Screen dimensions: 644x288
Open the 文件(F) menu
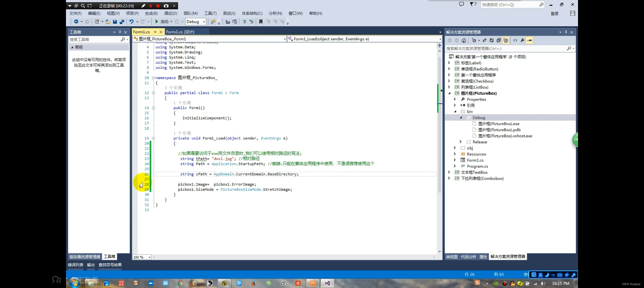click(76, 13)
